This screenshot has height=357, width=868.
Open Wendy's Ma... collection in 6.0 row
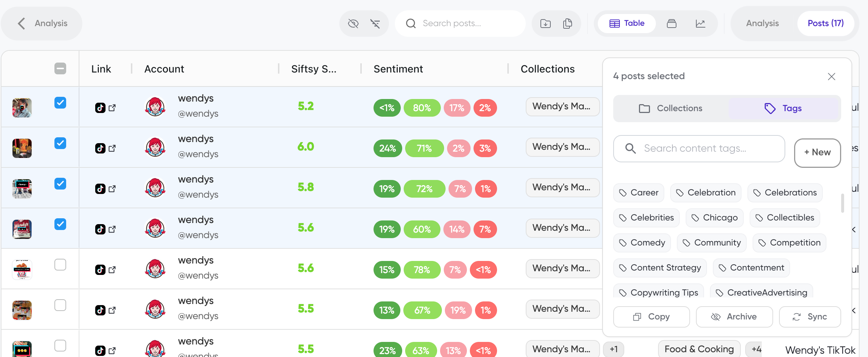tap(562, 147)
